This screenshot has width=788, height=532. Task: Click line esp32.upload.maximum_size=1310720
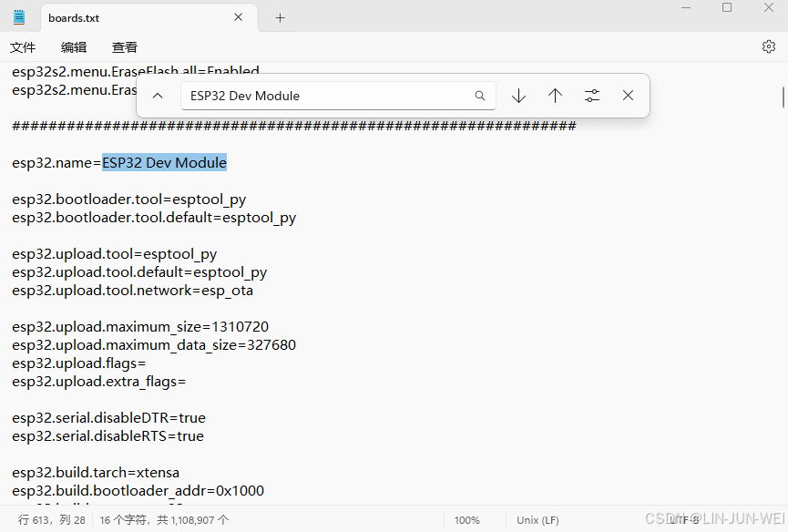(140, 327)
